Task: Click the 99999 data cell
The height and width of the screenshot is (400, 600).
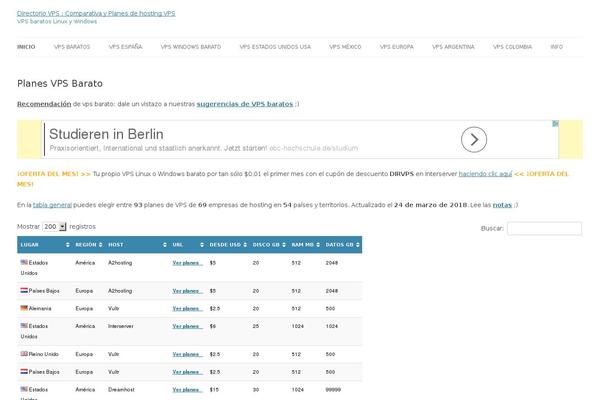Action: point(333,390)
